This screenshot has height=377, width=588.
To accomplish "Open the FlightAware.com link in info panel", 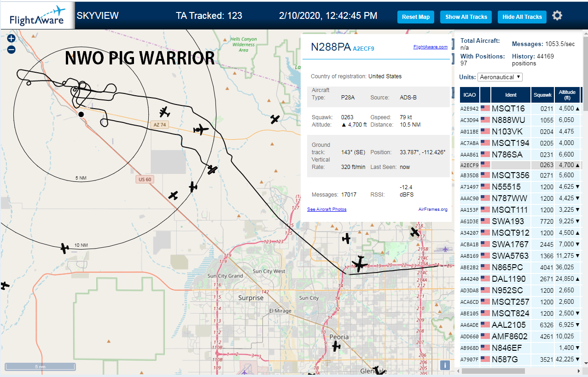I will (430, 47).
